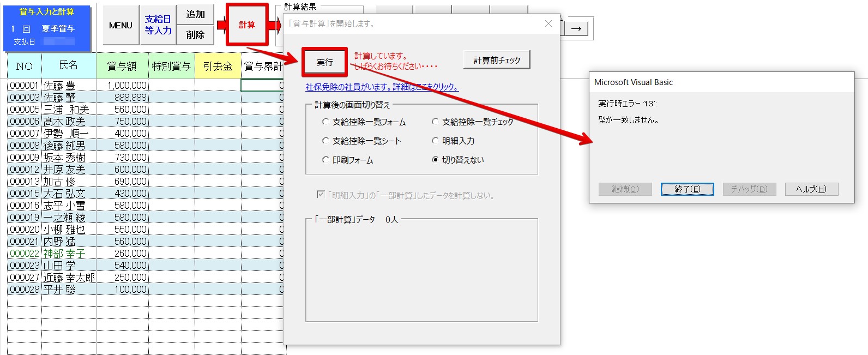Choose the 明細入力 radio option
Screen dimensions: 868x355
pyautogui.click(x=435, y=141)
